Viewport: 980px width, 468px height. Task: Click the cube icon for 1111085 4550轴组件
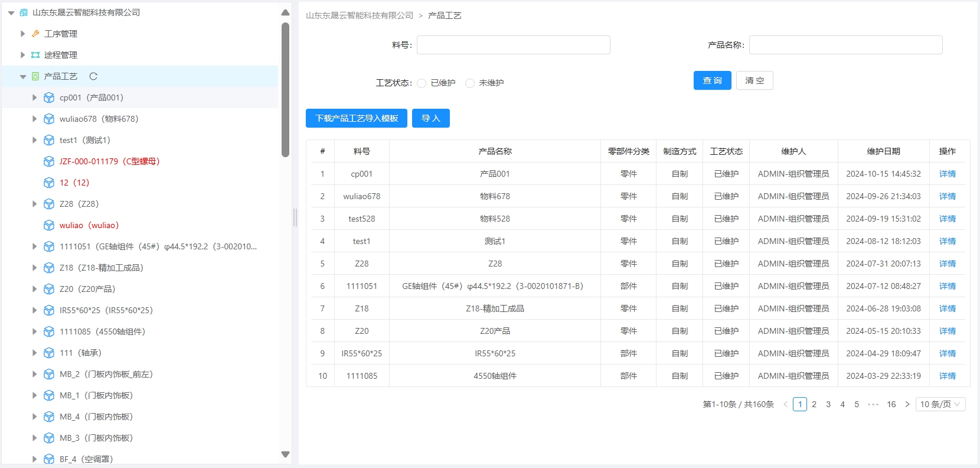[49, 331]
